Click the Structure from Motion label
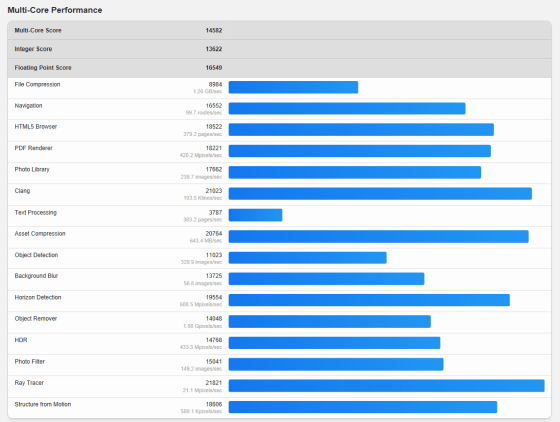Image resolution: width=560 pixels, height=422 pixels. pos(43,404)
